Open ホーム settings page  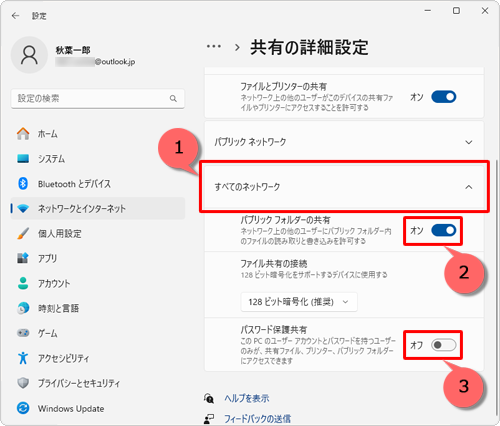(x=98, y=134)
